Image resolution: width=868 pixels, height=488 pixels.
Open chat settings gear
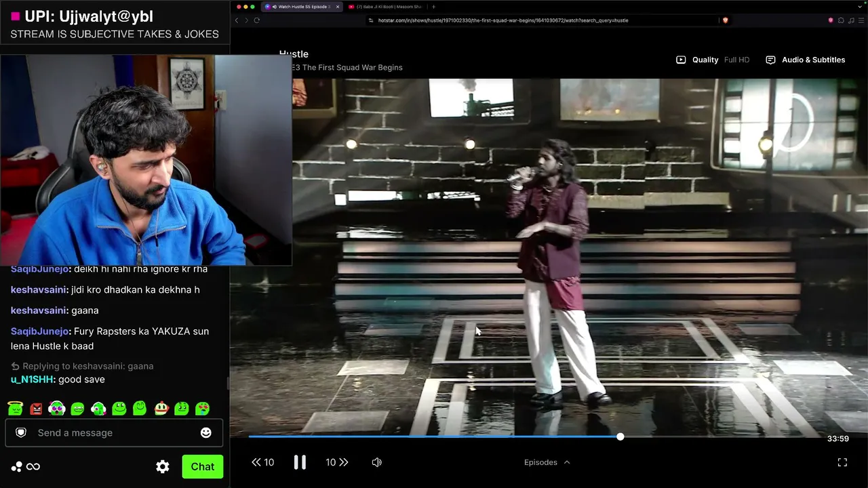coord(163,466)
